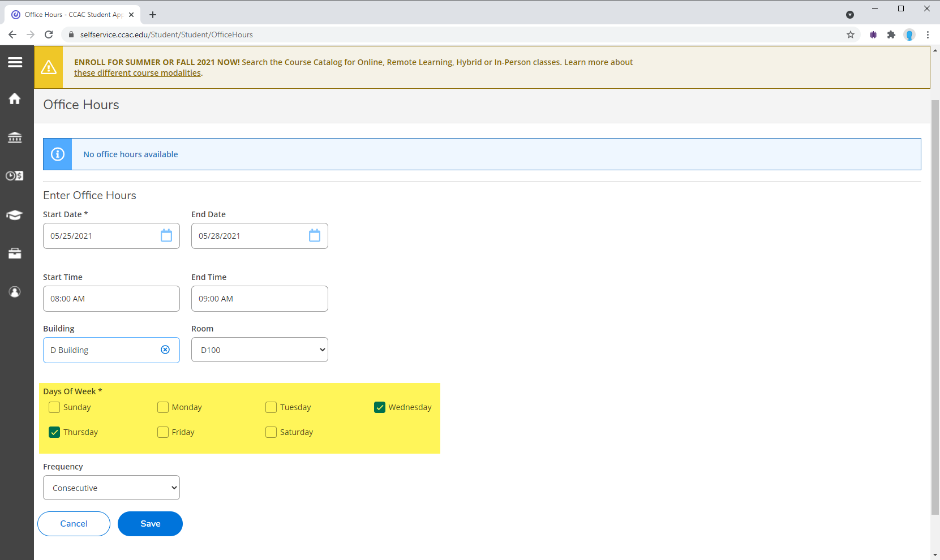Click the 'No office hours available' message
940x560 pixels.
pos(131,154)
